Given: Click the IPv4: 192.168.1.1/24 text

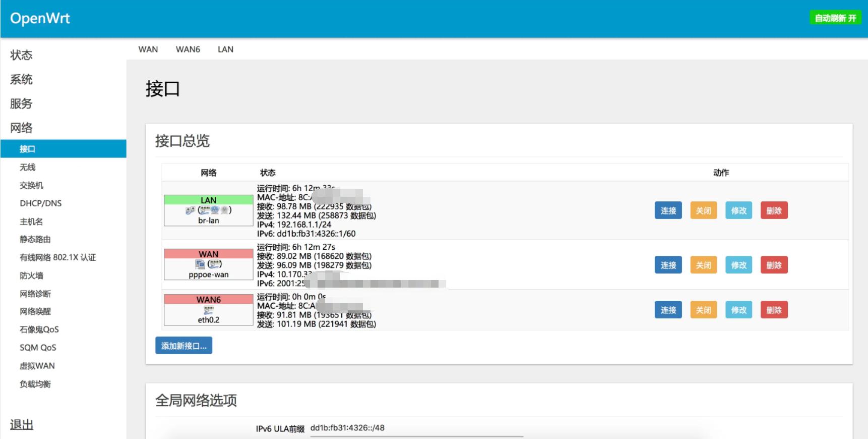Looking at the screenshot, I should [x=294, y=225].
